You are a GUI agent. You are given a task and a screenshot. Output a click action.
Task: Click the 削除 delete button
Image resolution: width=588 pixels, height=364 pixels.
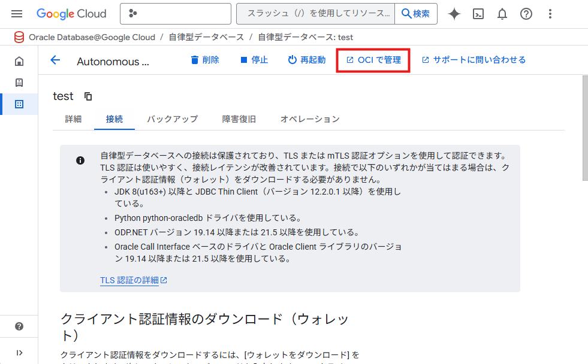click(204, 60)
